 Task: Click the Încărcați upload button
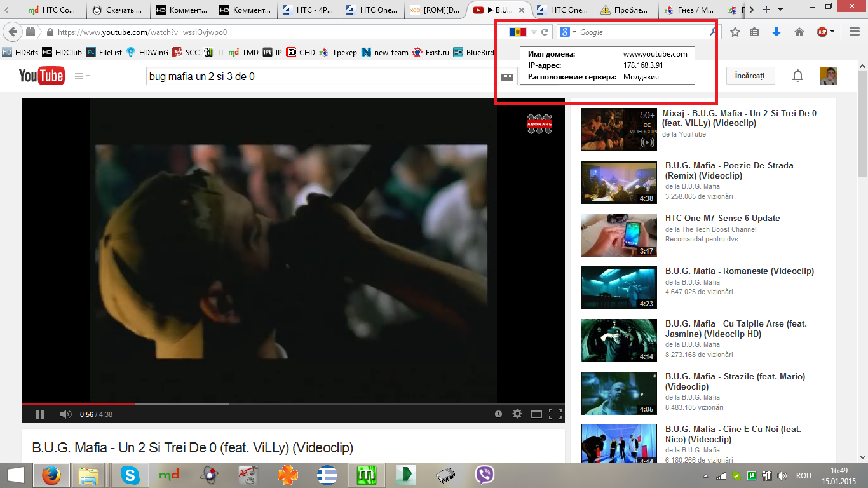click(749, 76)
